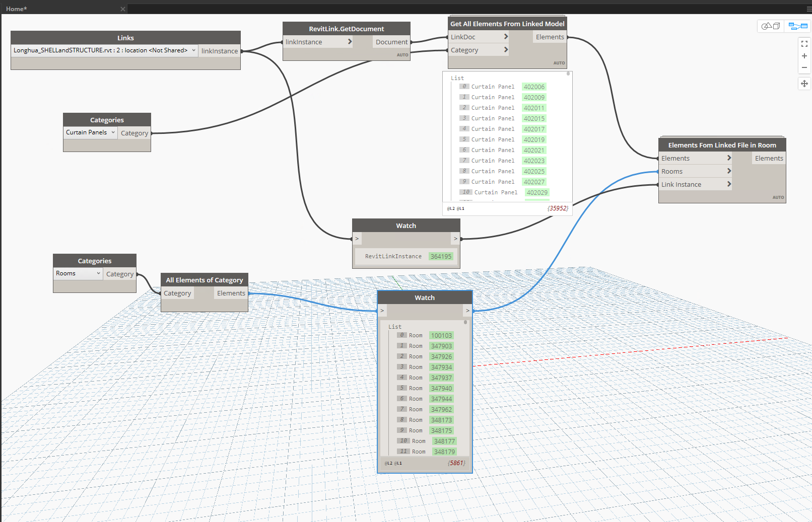Click element ID 402006 in list
The image size is (812, 522).
pyautogui.click(x=534, y=87)
